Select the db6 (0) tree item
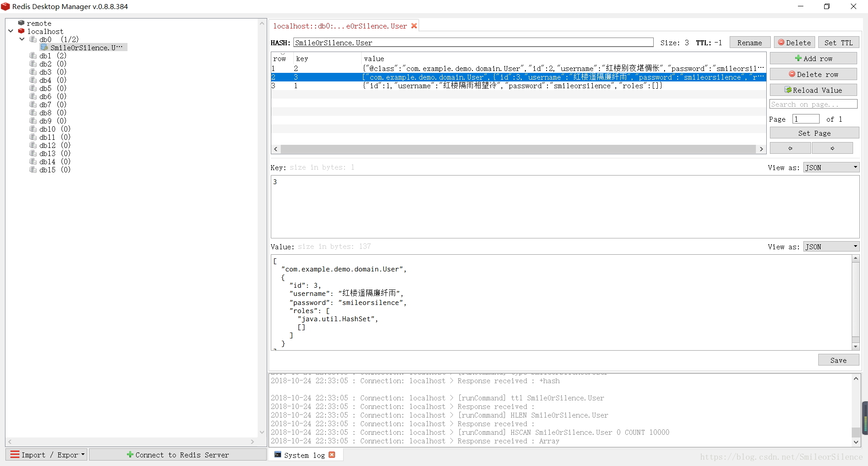This screenshot has height=466, width=868. tap(52, 96)
